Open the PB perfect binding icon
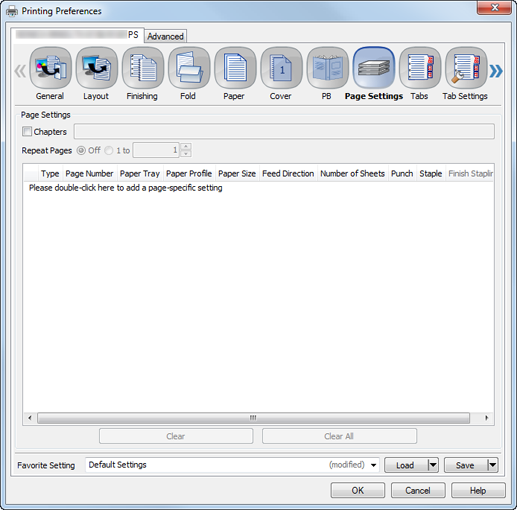Viewport: 517px width, 510px height. click(327, 68)
